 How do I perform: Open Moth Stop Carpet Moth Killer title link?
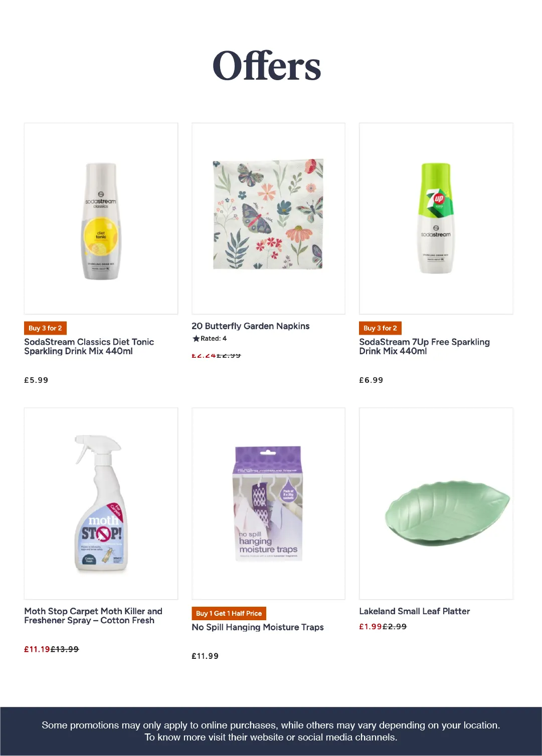point(93,616)
